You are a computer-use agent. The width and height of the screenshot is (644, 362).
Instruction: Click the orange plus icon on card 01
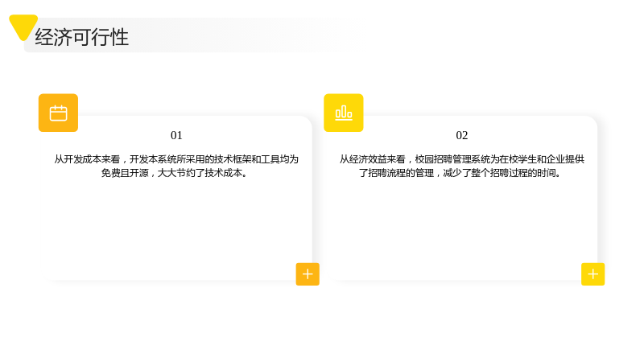tap(308, 274)
